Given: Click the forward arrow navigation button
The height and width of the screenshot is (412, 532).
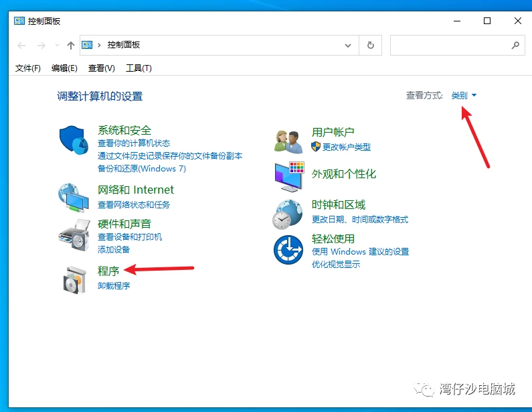Looking at the screenshot, I should pos(41,45).
